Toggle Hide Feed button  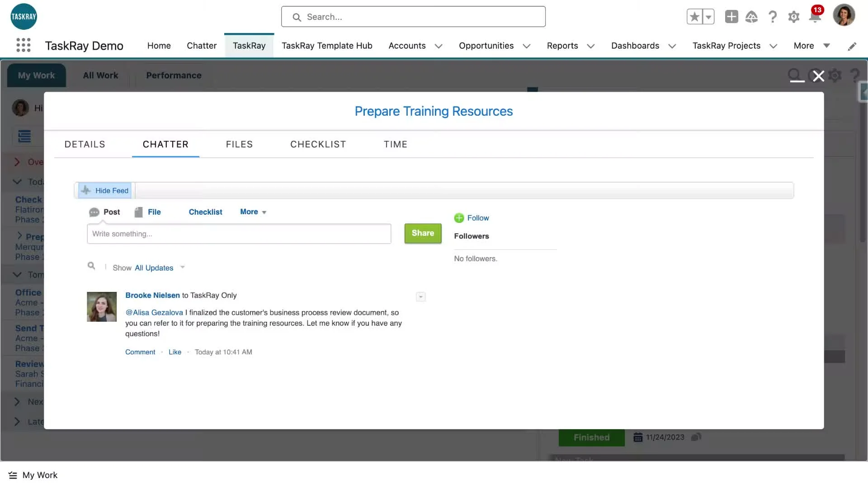(105, 191)
